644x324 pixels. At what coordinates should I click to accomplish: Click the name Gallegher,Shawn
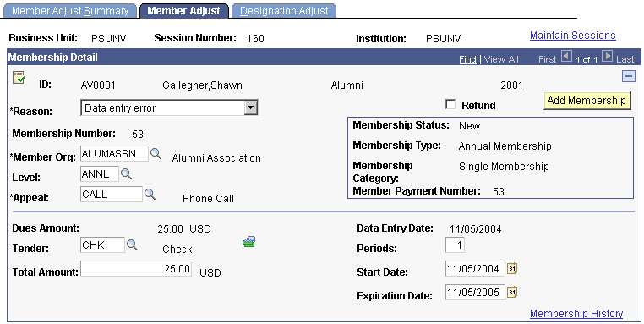(203, 85)
